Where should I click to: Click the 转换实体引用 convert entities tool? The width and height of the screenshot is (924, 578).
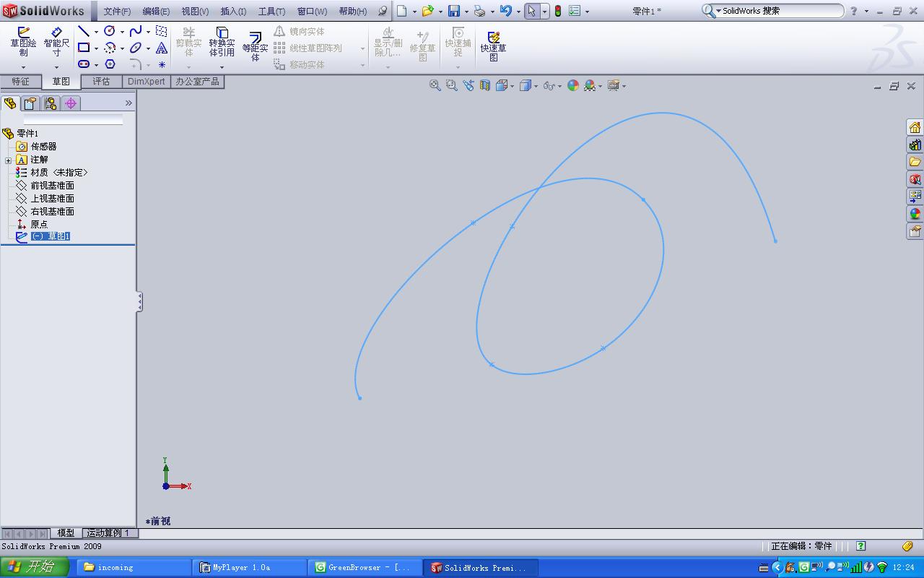[222, 42]
